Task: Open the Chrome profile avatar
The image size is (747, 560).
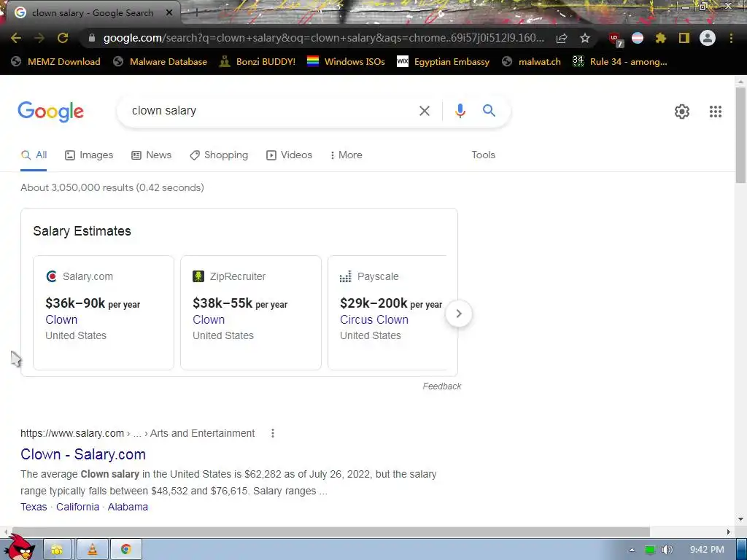Action: [x=708, y=38]
